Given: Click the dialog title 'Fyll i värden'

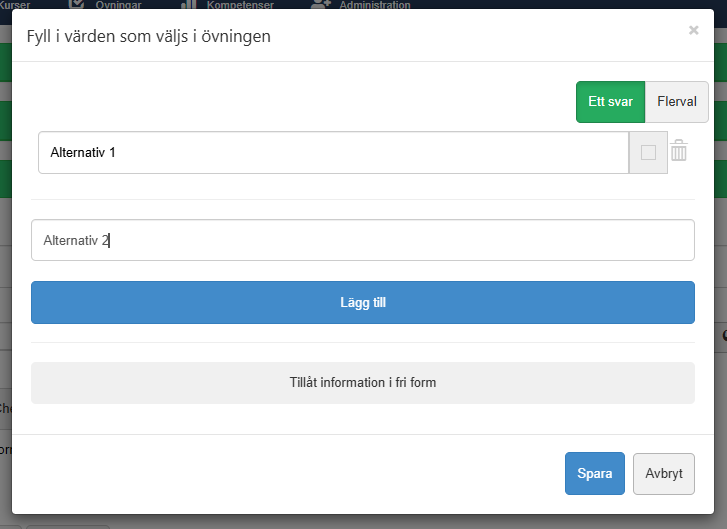Looking at the screenshot, I should click(148, 37).
